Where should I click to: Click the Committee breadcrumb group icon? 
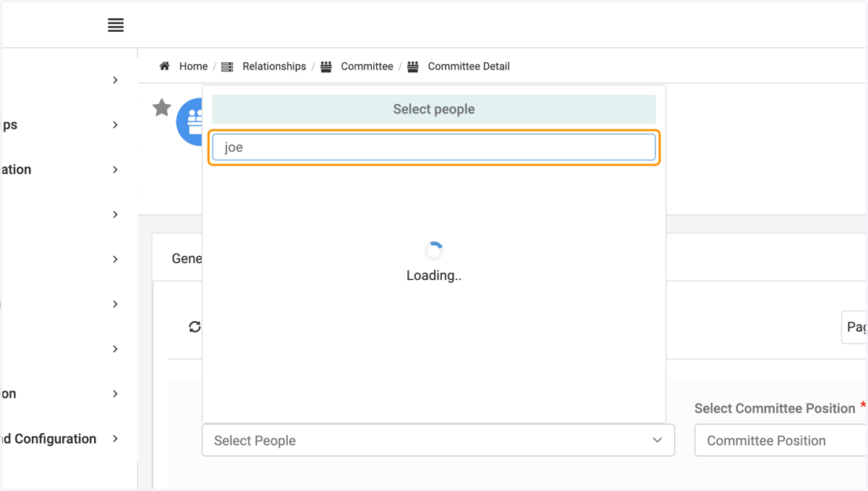pyautogui.click(x=326, y=67)
